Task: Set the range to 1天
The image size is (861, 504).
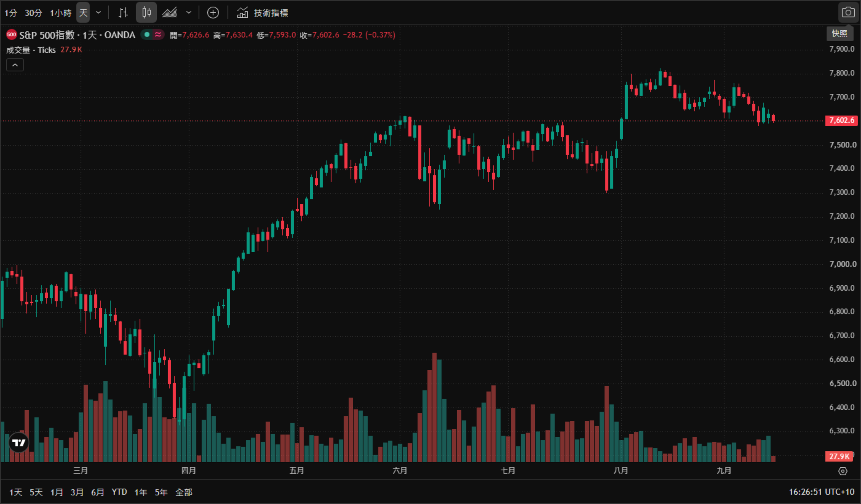Action: click(x=16, y=492)
